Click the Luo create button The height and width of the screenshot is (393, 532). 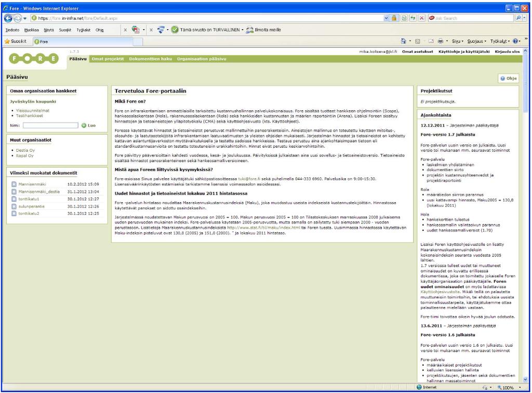[88, 126]
